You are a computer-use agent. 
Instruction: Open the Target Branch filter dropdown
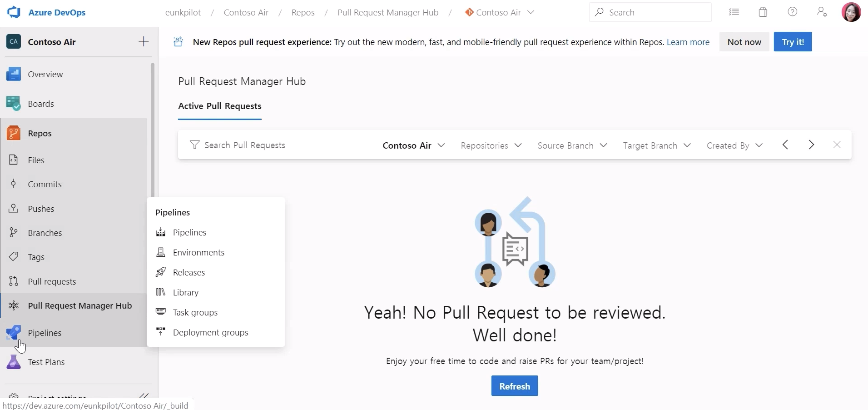[657, 145]
